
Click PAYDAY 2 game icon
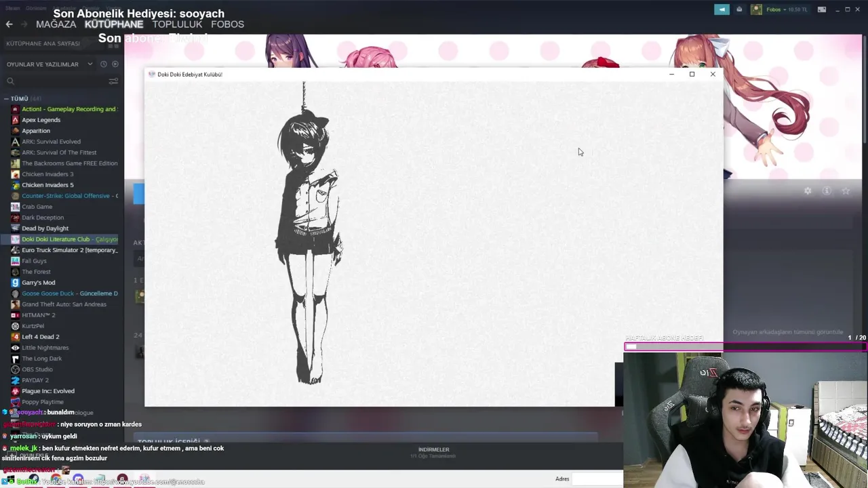(x=15, y=380)
